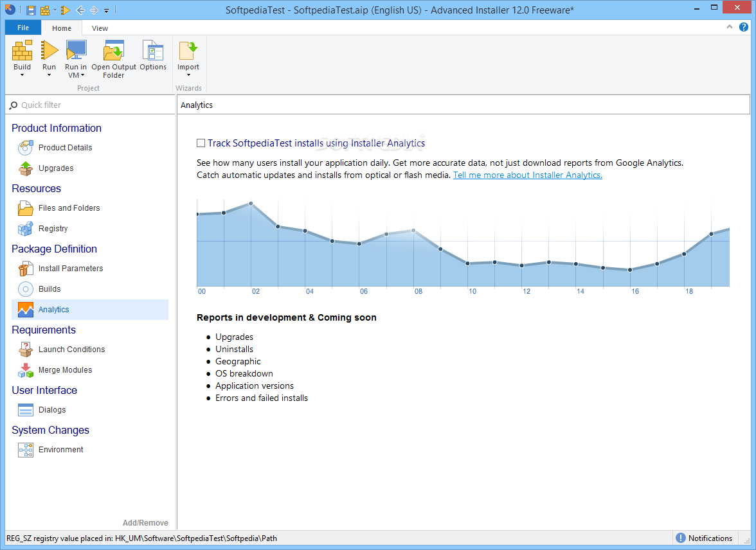
Task: Switch to the View ribbon tab
Action: click(100, 28)
